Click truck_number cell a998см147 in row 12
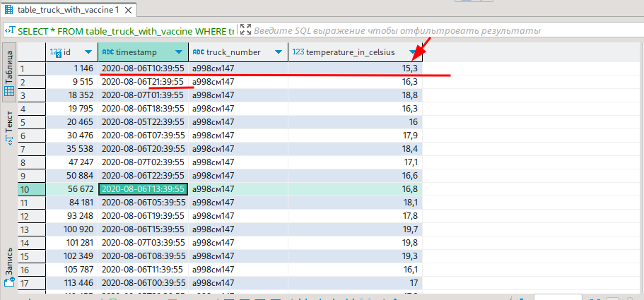The image size is (644, 300). [239, 216]
